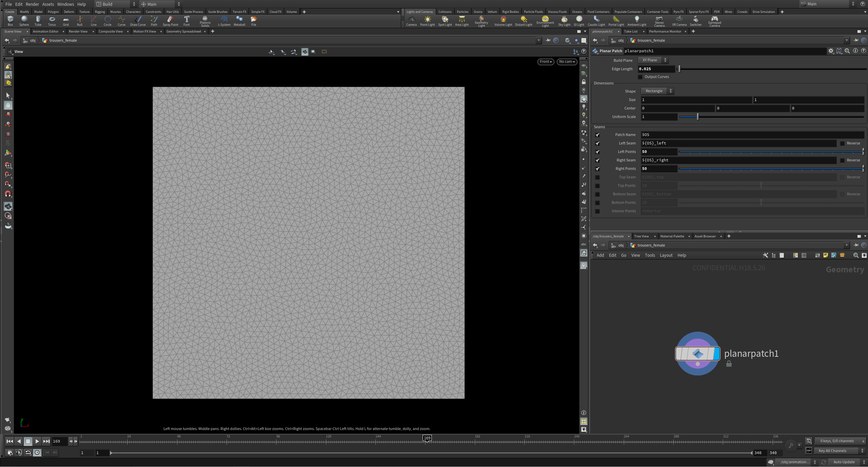Screen dimensions: 868x467
Task: Open the Shape Rectangle dropdown
Action: coord(656,91)
